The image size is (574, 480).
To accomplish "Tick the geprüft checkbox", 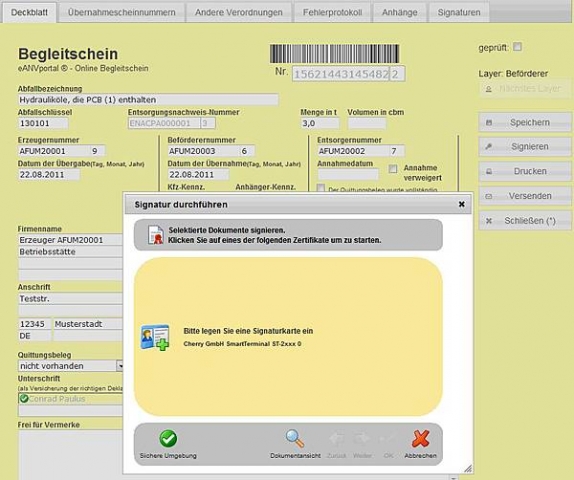I will click(517, 47).
